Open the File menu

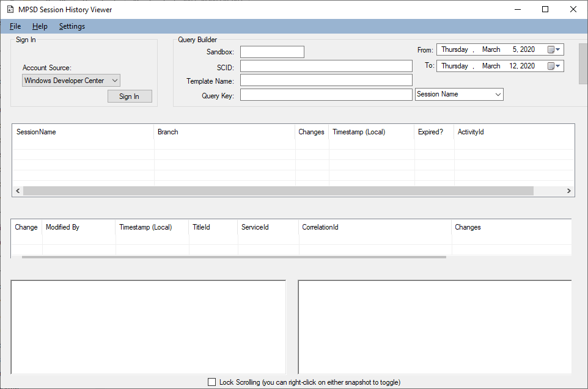[x=15, y=26]
